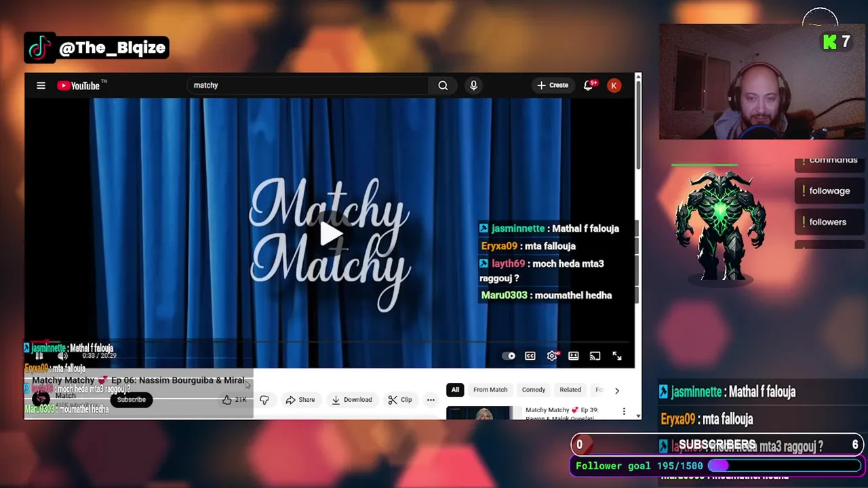Image resolution: width=868 pixels, height=488 pixels.
Task: Select the All filter chip
Action: (455, 390)
